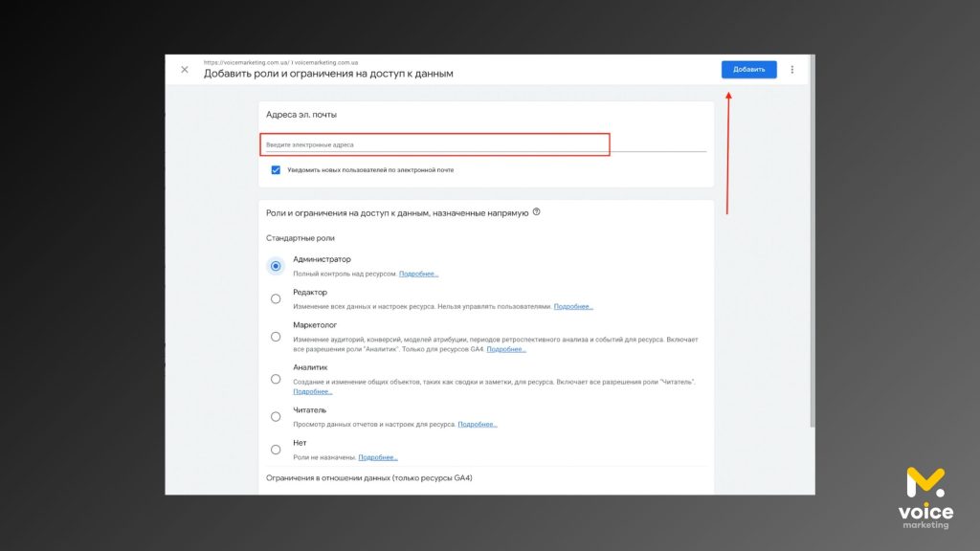Toggle notify new users by email checkbox
The image size is (980, 551).
276,170
